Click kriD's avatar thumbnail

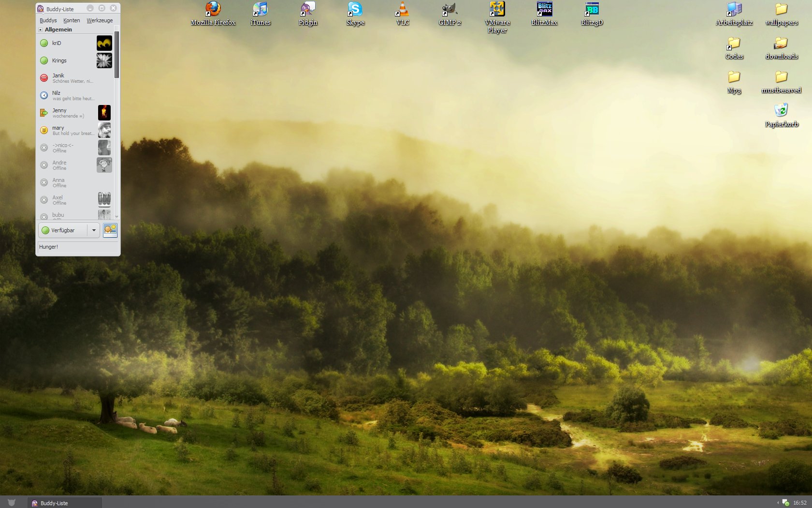click(x=104, y=43)
